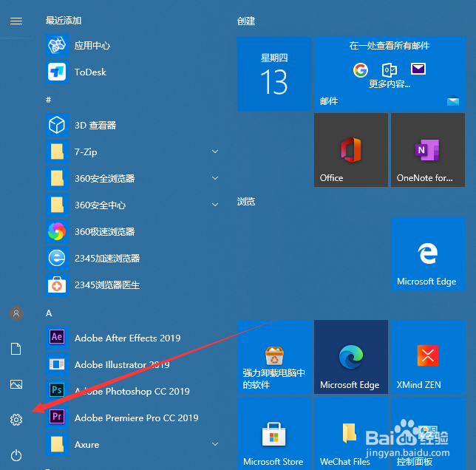Open 360安全浏览器 folder icon
The width and height of the screenshot is (476, 470).
(x=57, y=178)
